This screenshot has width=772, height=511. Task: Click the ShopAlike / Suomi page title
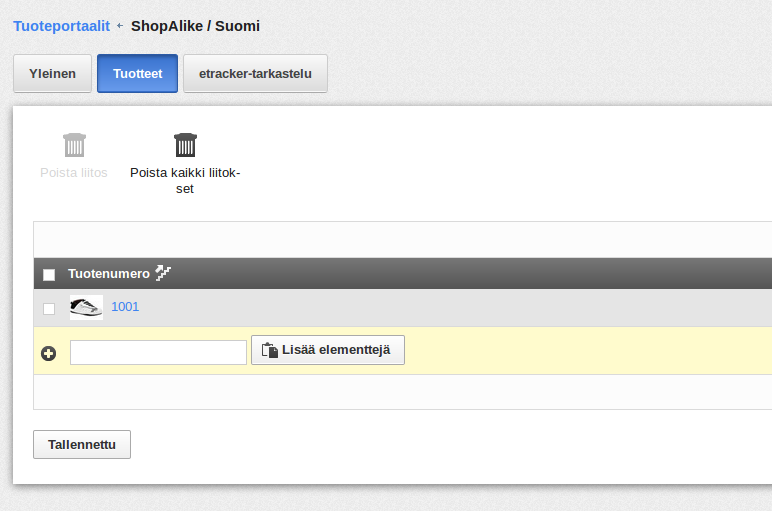pos(195,26)
